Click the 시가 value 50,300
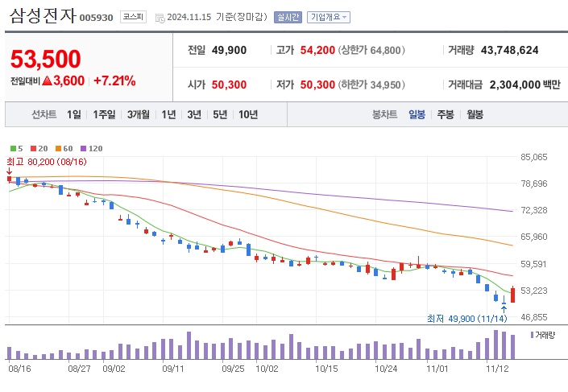This screenshot has height=392, width=568. point(229,85)
